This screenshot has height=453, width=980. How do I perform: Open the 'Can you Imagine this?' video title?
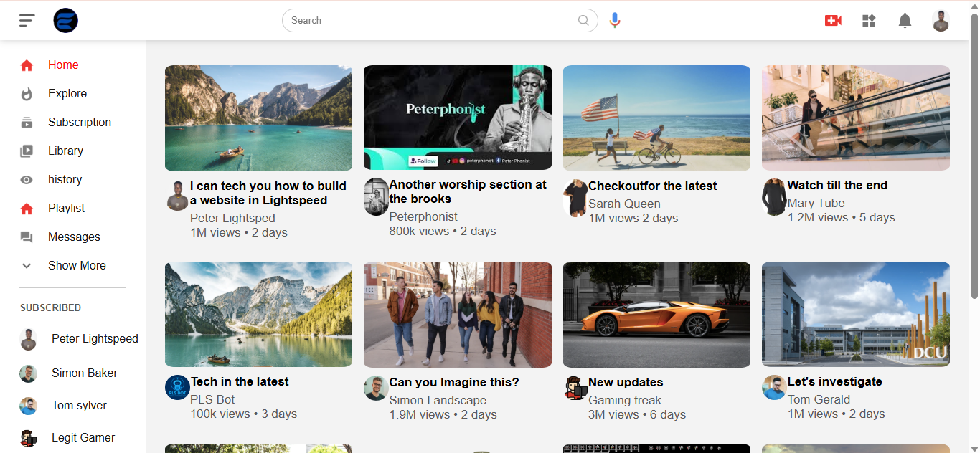[x=453, y=382]
